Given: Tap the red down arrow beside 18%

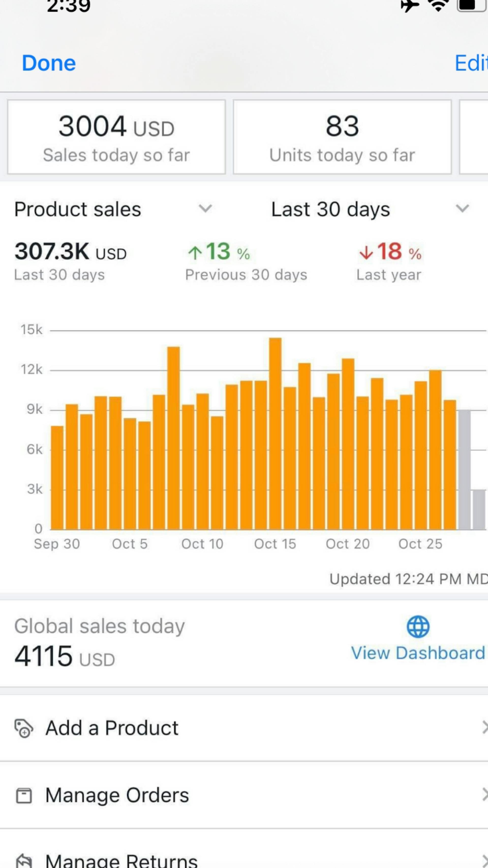Looking at the screenshot, I should coord(366,252).
